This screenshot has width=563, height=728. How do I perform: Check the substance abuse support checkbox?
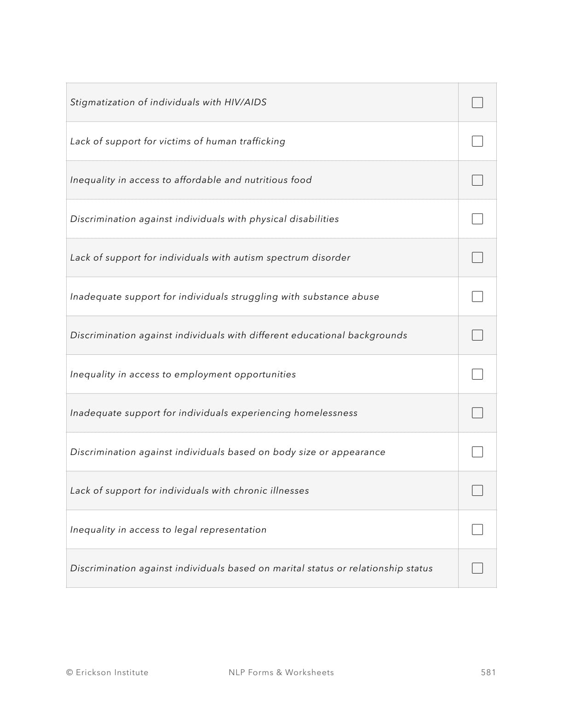tap(477, 296)
